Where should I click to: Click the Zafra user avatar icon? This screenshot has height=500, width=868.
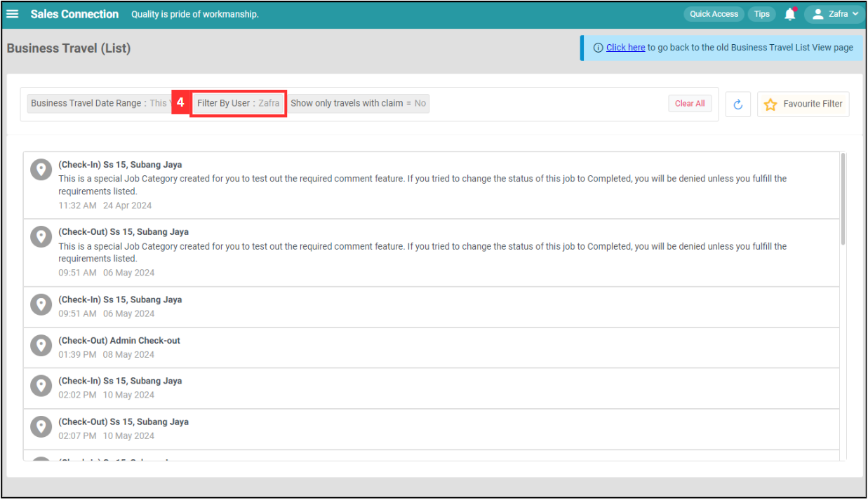[x=817, y=14]
